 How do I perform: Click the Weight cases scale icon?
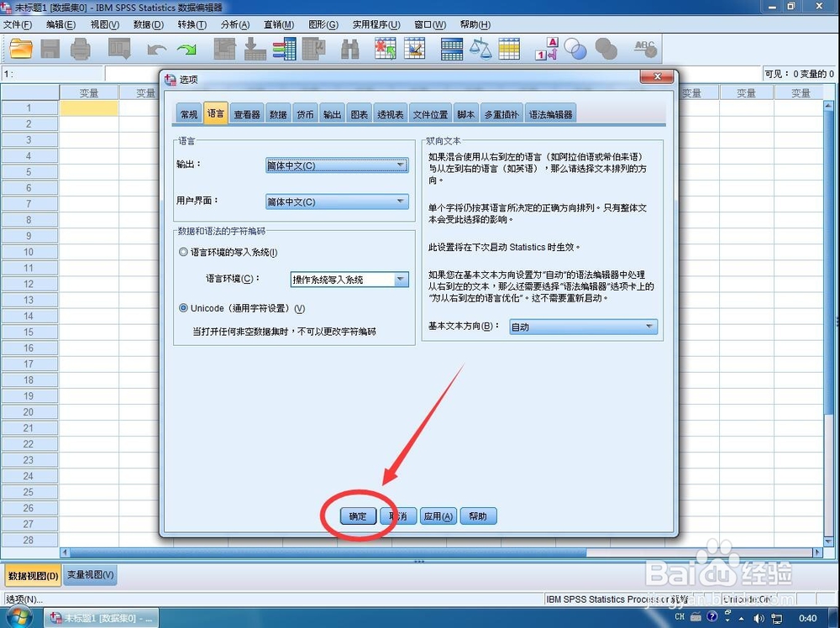coord(480,49)
